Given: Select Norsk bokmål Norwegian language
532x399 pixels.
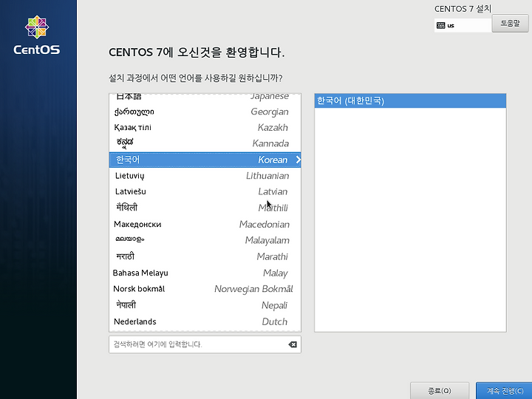Looking at the screenshot, I should point(205,289).
